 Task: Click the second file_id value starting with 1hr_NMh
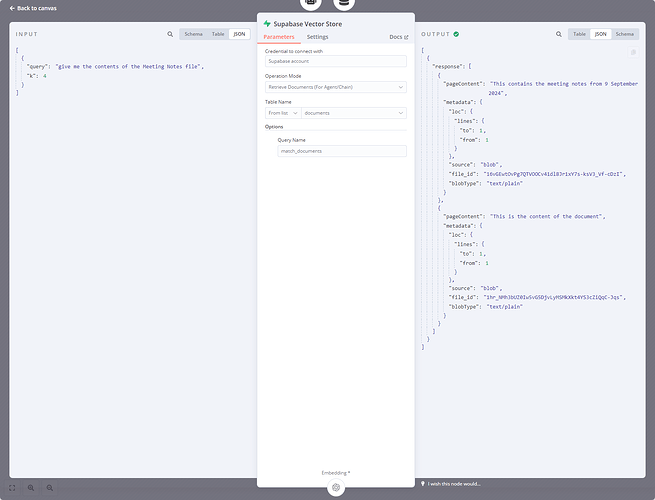click(555, 297)
